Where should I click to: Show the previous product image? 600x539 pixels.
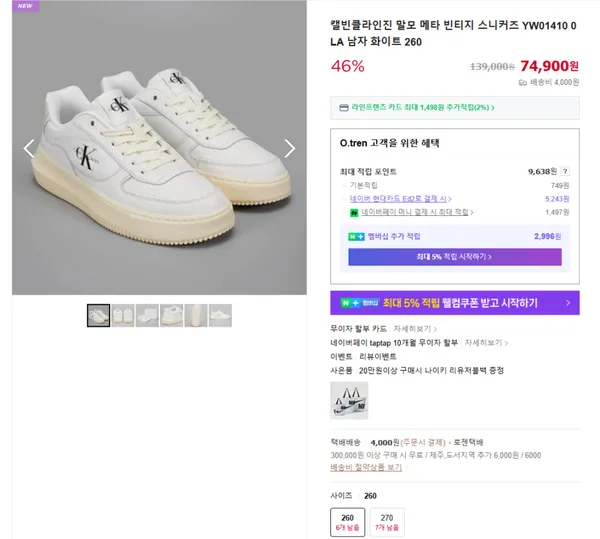click(29, 148)
